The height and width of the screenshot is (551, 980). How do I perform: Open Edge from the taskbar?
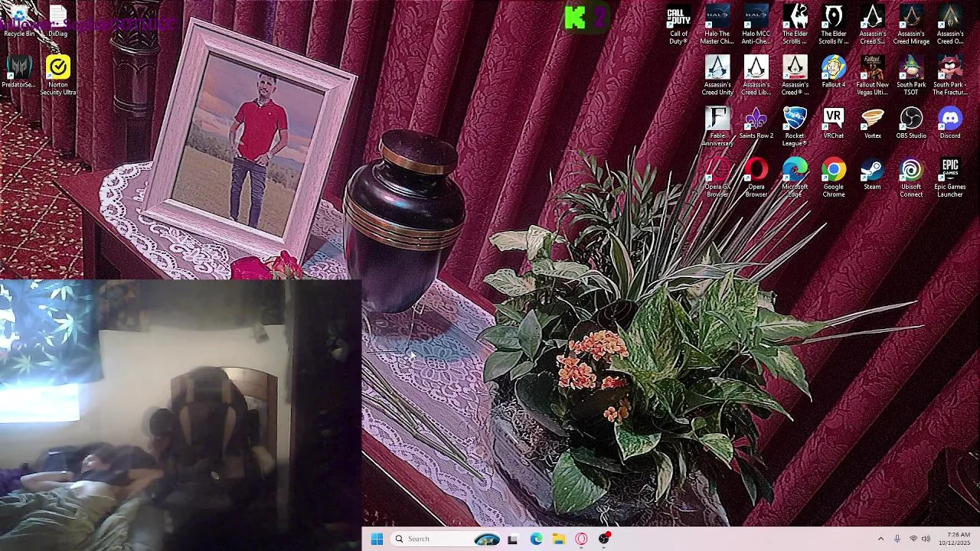(x=536, y=539)
